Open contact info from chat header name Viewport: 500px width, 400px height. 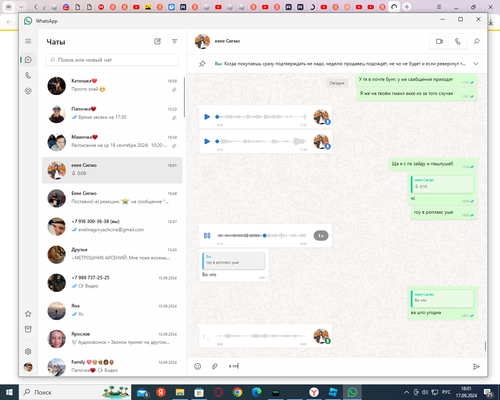coord(227,41)
